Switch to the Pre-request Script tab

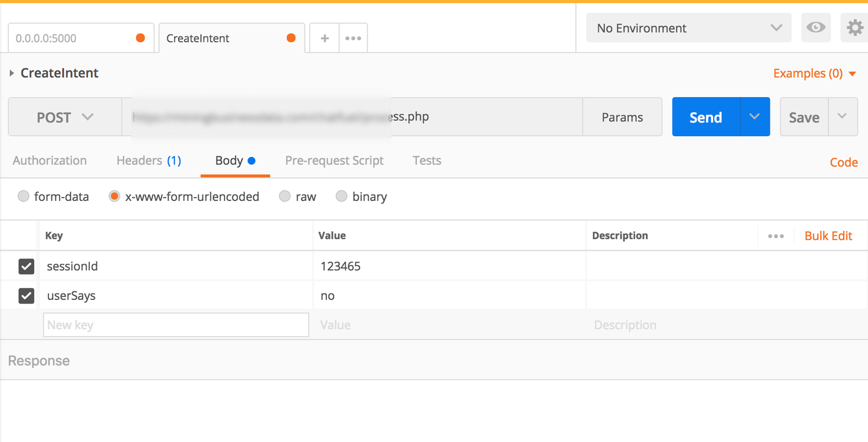(334, 161)
